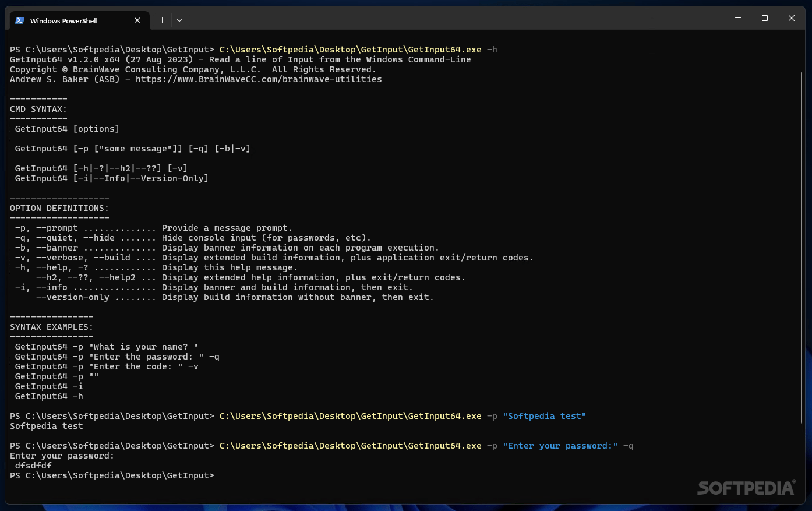Click the '[-h|-?|--h2|--??] [-v]' syntax line
Viewport: 812px width, 511px height.
click(x=101, y=168)
